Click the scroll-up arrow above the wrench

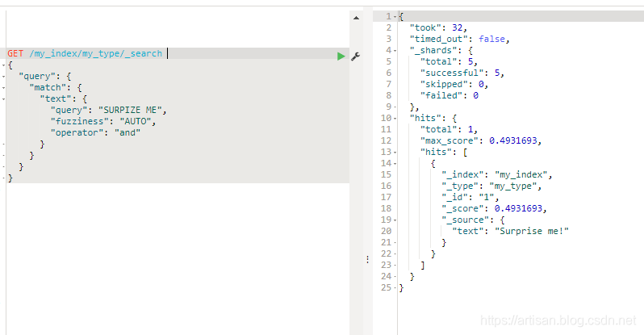point(356,18)
